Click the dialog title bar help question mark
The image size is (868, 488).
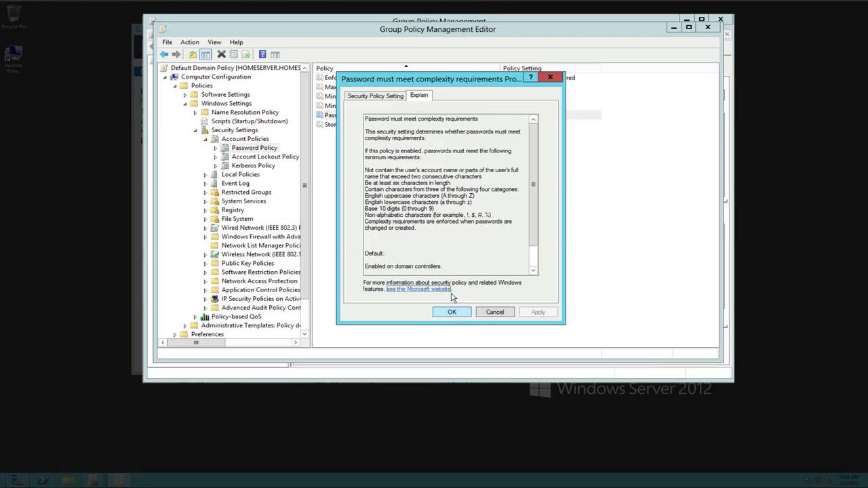pyautogui.click(x=531, y=78)
